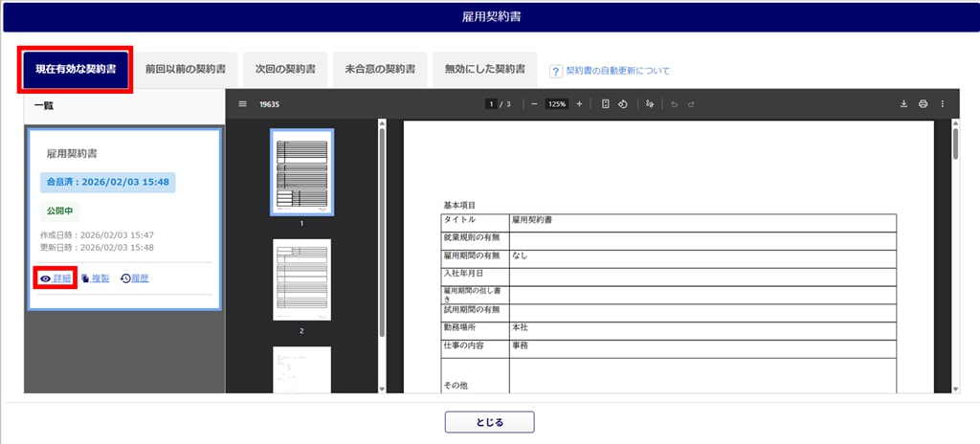Click the fit to page icon

pos(606,104)
